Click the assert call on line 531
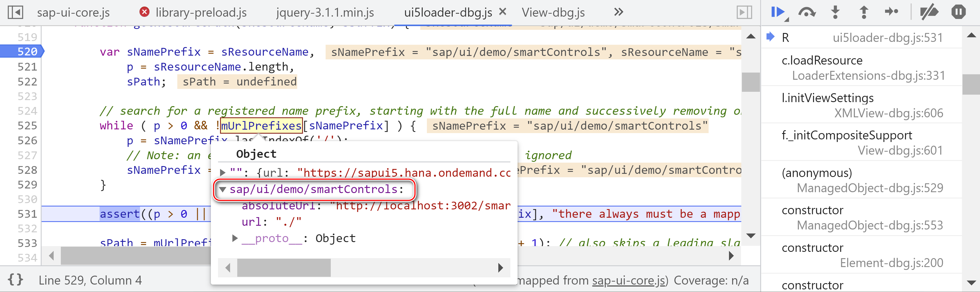 click(x=120, y=214)
